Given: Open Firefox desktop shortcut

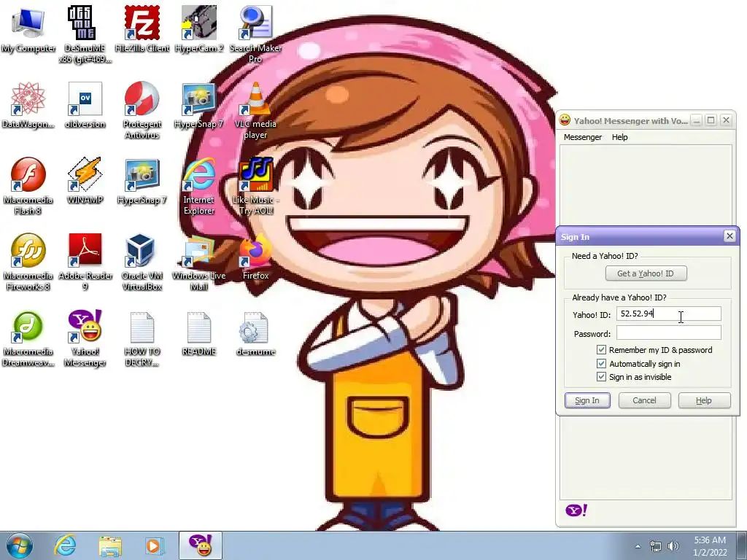Looking at the screenshot, I should [255, 257].
